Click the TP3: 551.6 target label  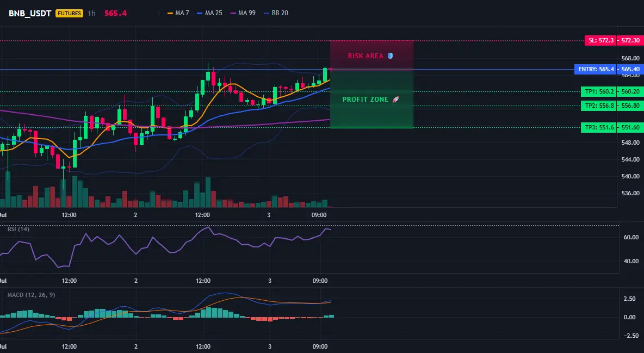click(599, 127)
